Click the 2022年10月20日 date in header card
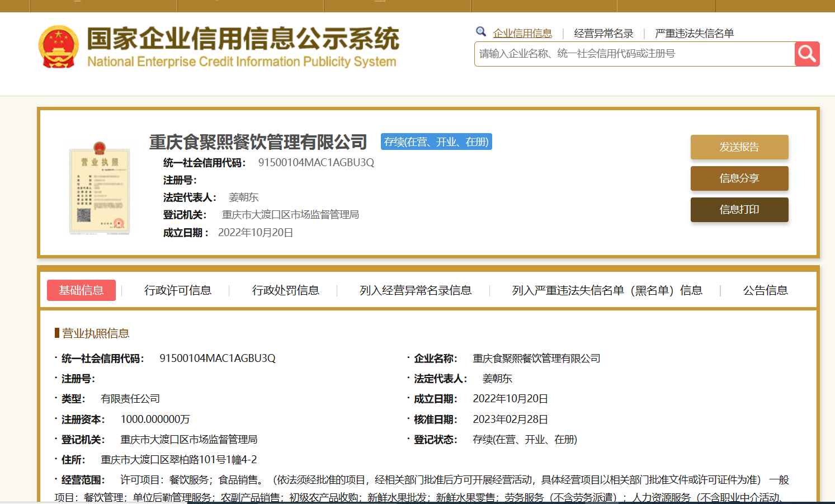 pyautogui.click(x=256, y=233)
